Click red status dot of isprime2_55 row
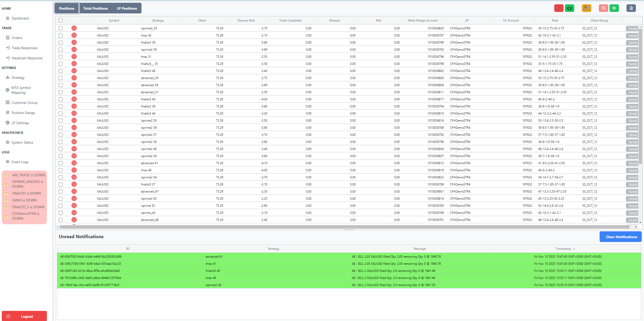 point(74,28)
